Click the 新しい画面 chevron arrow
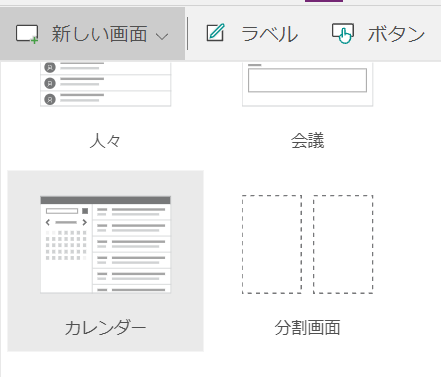441x377 pixels. point(162,36)
